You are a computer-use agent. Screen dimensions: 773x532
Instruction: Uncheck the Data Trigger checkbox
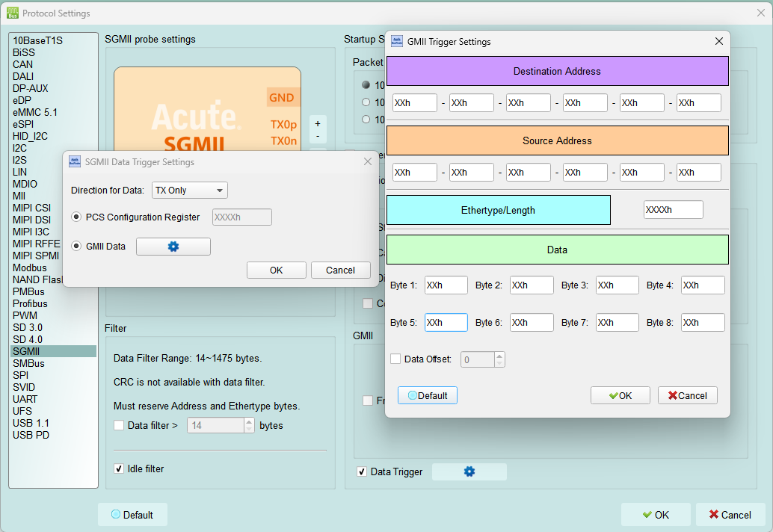point(362,471)
